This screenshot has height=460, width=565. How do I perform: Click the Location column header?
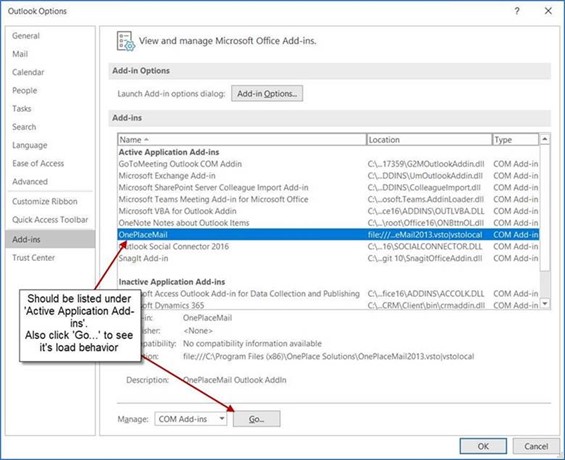[x=429, y=139]
